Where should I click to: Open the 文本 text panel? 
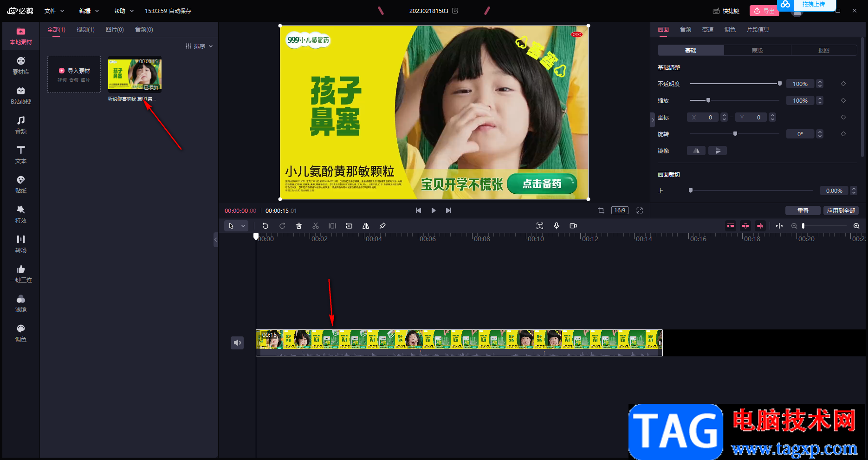pyautogui.click(x=21, y=155)
